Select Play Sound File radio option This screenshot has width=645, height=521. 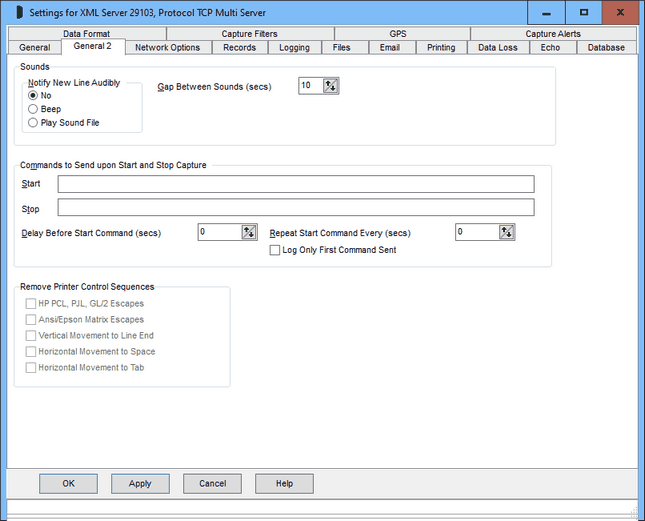coord(33,123)
